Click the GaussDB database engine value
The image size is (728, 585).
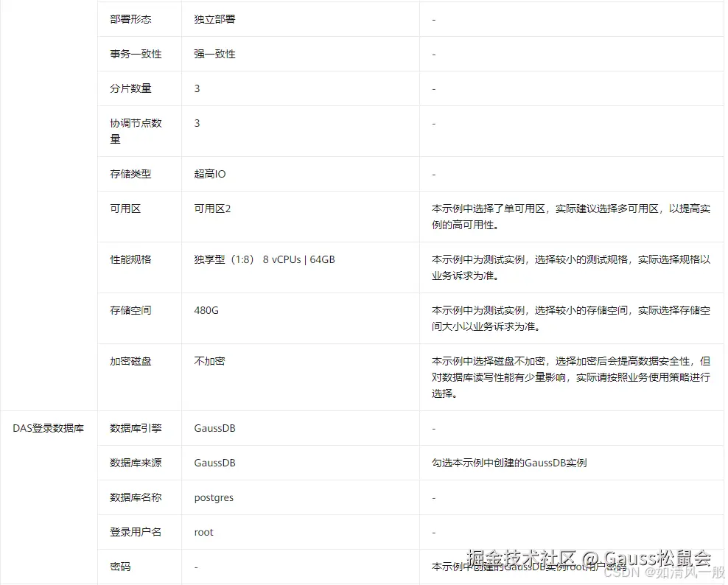(x=214, y=428)
